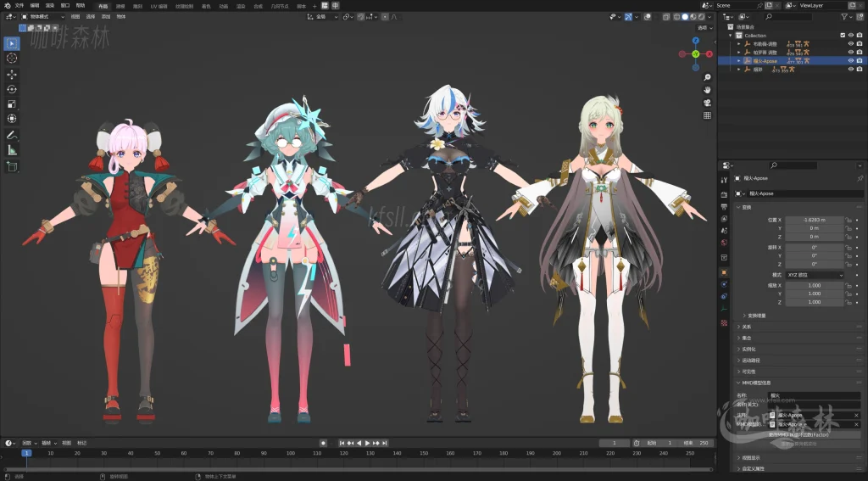Select the Add Cube tool
Viewport: 868px width, 481px height.
point(12,165)
